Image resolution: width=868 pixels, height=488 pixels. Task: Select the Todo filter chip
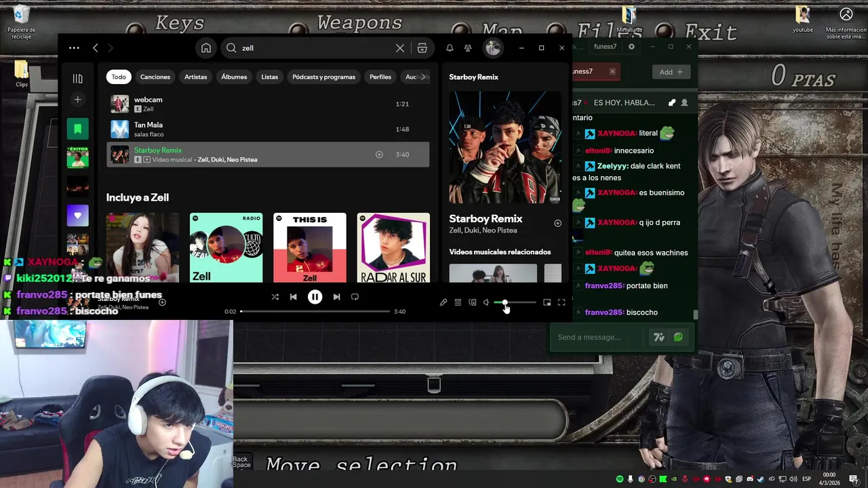point(119,77)
